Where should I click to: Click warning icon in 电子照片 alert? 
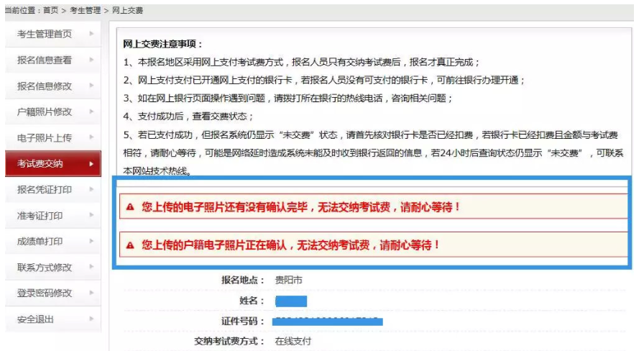[x=130, y=207]
